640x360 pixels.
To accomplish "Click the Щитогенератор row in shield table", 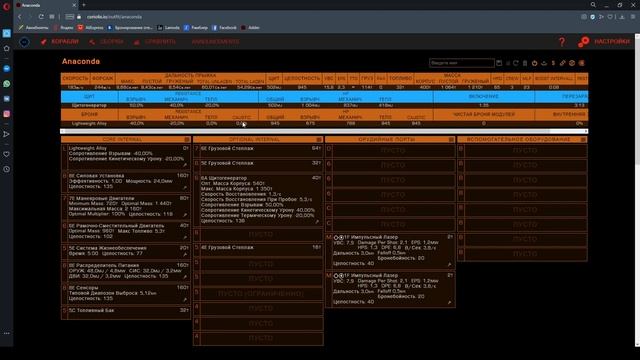I will [x=324, y=105].
